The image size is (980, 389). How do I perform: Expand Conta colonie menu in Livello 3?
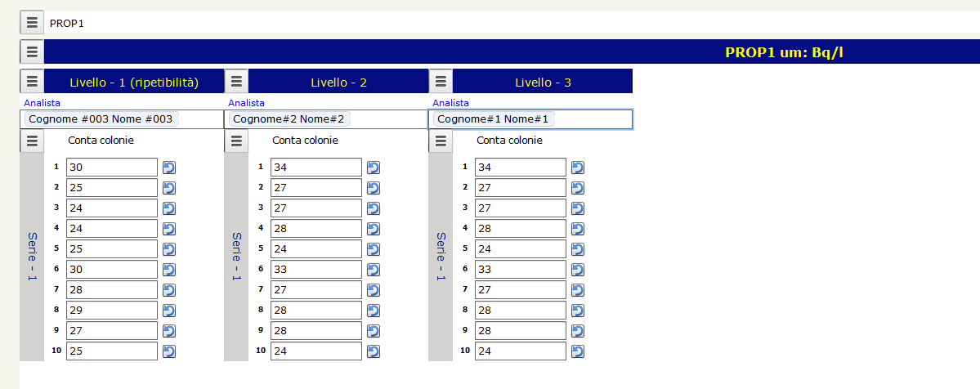[441, 141]
